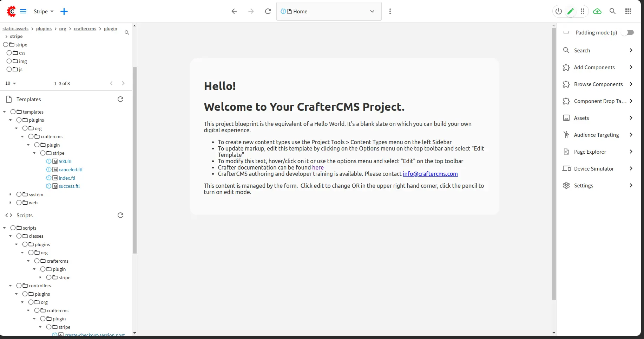This screenshot has width=644, height=339.
Task: Click the blue plus create button
Action: (x=64, y=11)
